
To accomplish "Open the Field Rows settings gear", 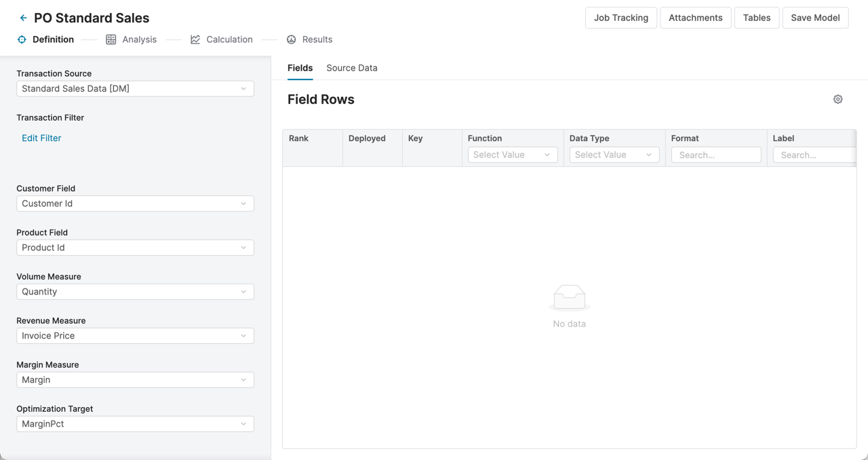I will 837,99.
